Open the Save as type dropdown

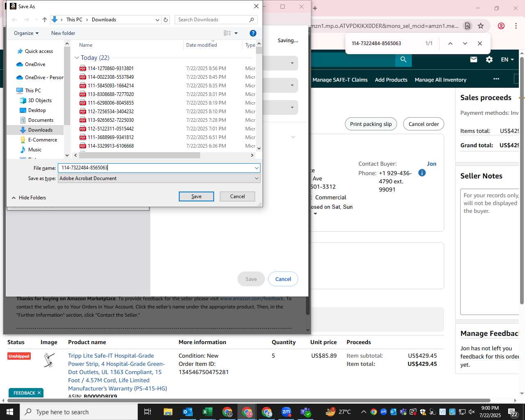pyautogui.click(x=159, y=178)
